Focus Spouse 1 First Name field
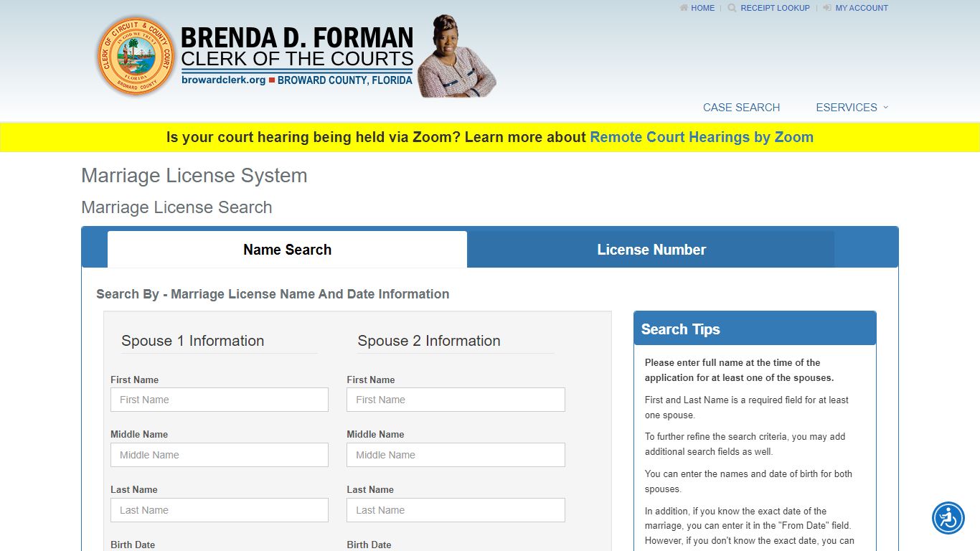This screenshot has width=980, height=551. pos(220,400)
